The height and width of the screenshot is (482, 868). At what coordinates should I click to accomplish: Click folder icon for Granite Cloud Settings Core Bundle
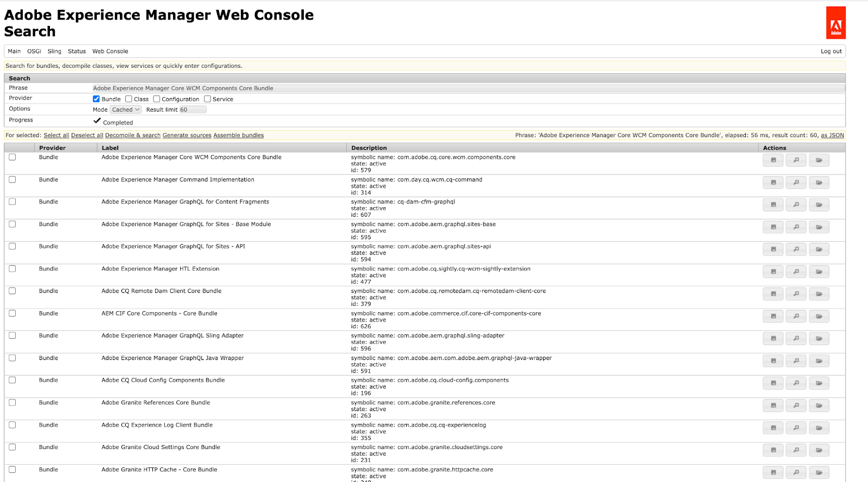click(x=819, y=450)
